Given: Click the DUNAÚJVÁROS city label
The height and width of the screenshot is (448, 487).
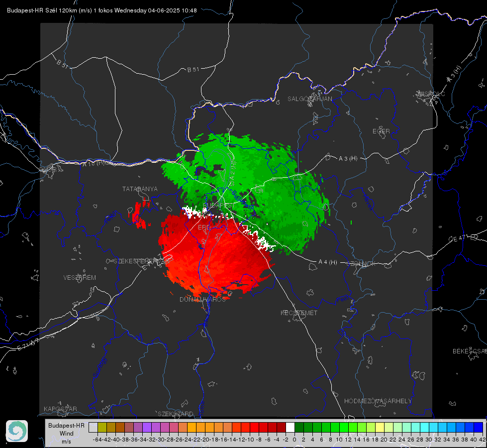Looking at the screenshot, I should 202,299.
